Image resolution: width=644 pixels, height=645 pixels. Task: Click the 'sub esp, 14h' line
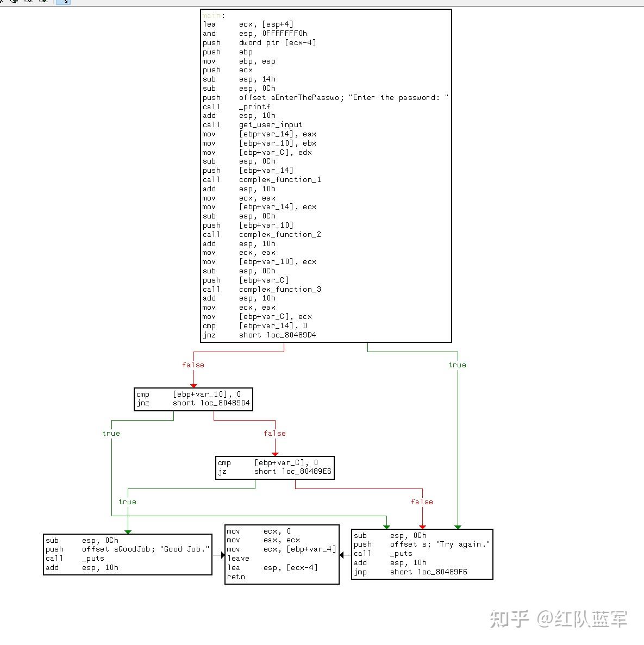coord(239,79)
